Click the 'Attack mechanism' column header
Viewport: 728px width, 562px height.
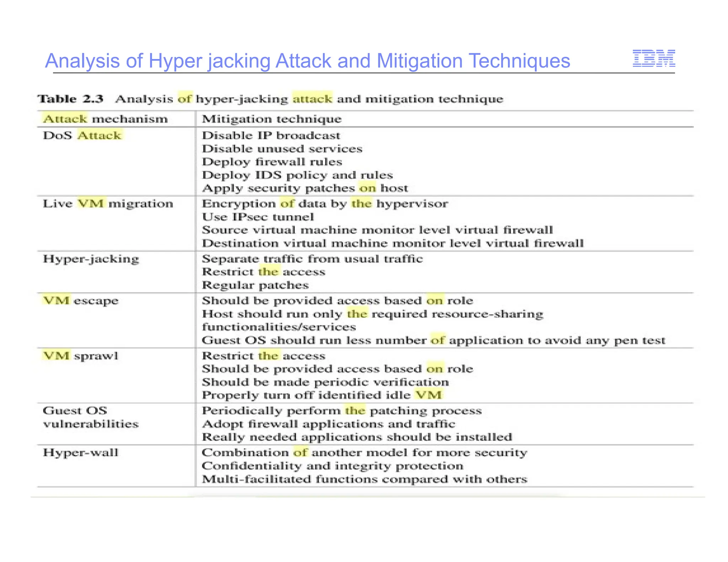pos(105,119)
